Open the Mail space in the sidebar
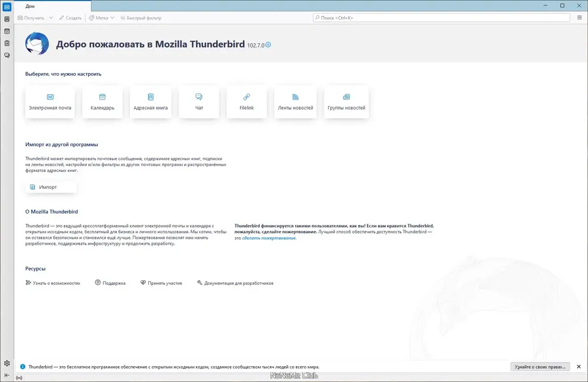This screenshot has width=588, height=382. click(x=6, y=6)
